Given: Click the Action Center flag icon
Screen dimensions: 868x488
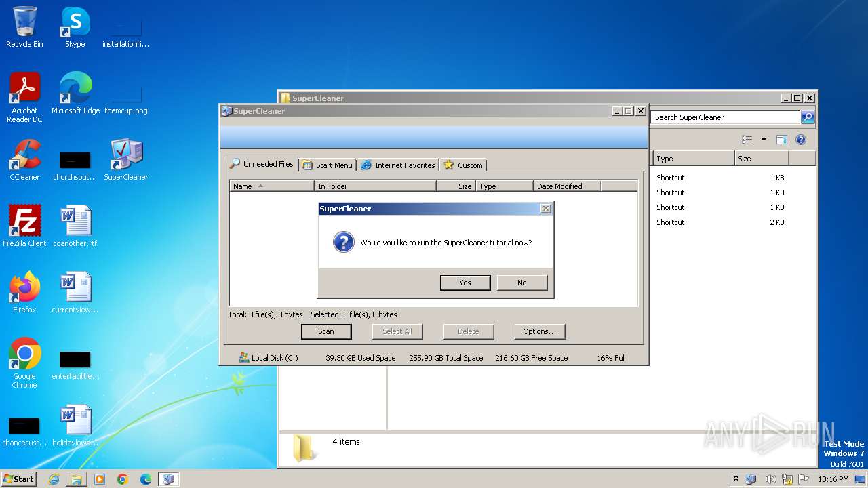Looking at the screenshot, I should 802,479.
